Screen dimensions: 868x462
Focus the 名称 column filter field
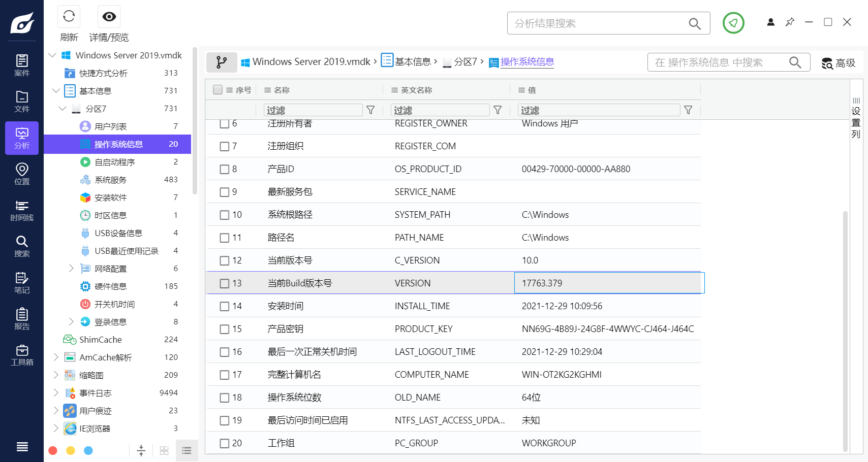tap(313, 110)
